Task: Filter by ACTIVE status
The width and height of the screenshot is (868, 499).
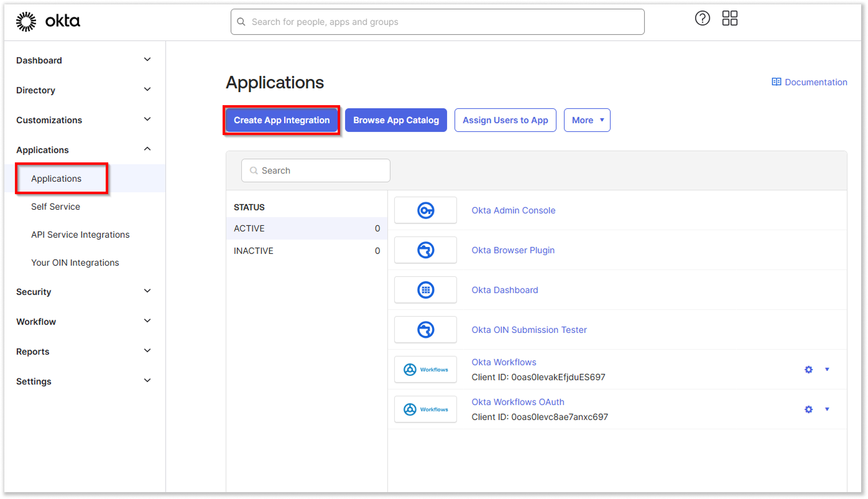Action: [307, 228]
